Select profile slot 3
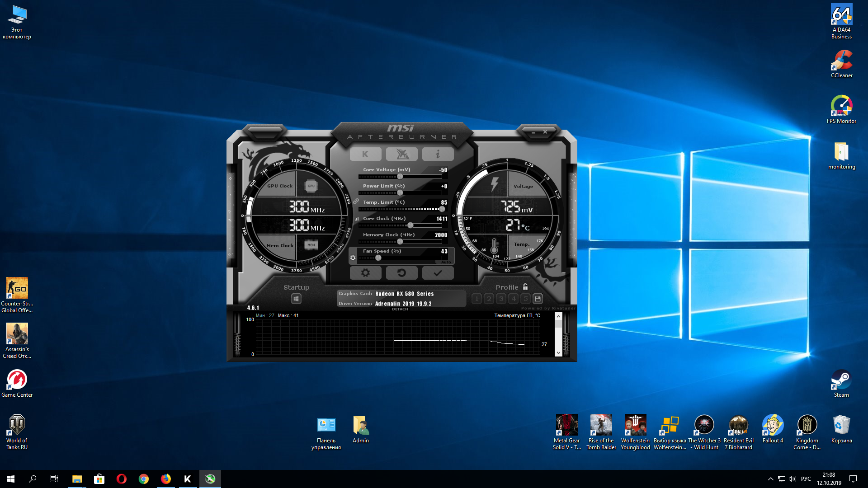Image resolution: width=868 pixels, height=488 pixels. pyautogui.click(x=501, y=299)
